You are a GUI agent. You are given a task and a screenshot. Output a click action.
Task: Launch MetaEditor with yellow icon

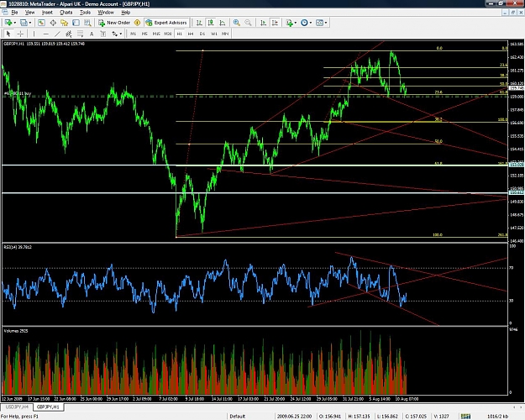(x=137, y=23)
